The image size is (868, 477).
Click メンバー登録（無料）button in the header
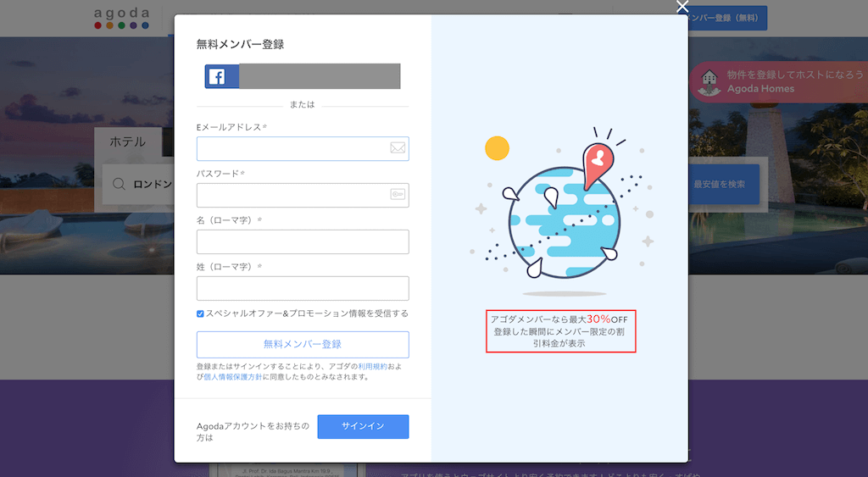click(726, 19)
